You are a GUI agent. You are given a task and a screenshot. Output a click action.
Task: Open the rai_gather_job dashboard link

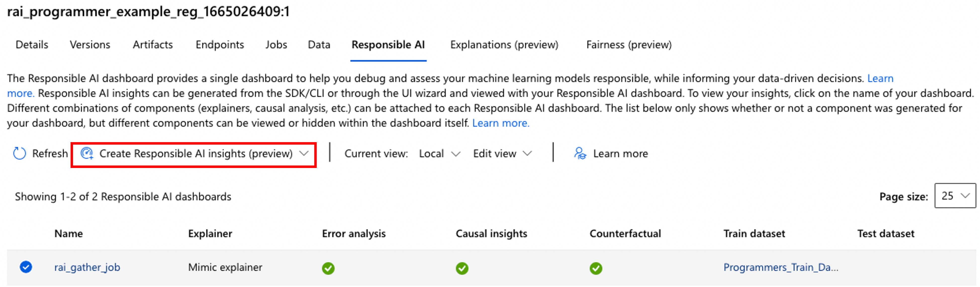point(87,267)
